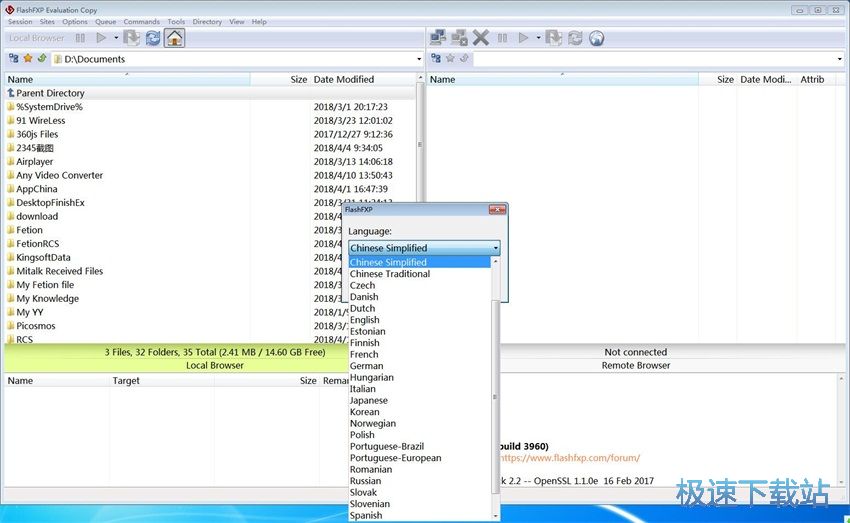Open the remote transfer arrow dropdown

(x=538, y=38)
